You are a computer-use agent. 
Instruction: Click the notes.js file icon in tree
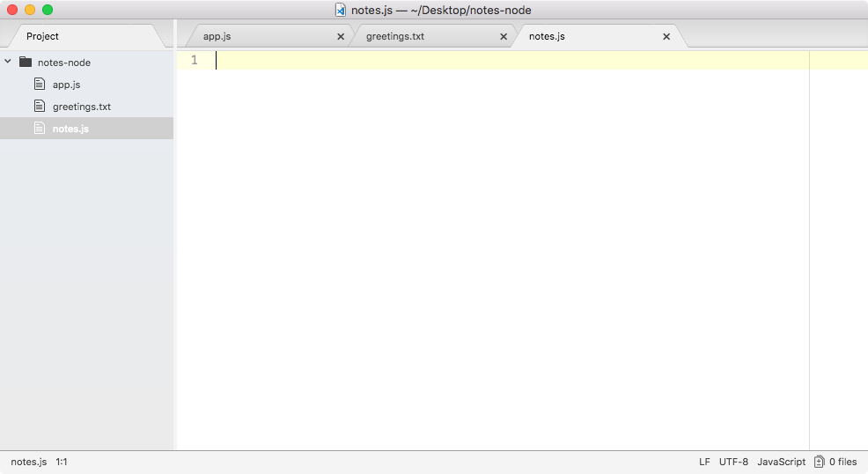coord(40,128)
